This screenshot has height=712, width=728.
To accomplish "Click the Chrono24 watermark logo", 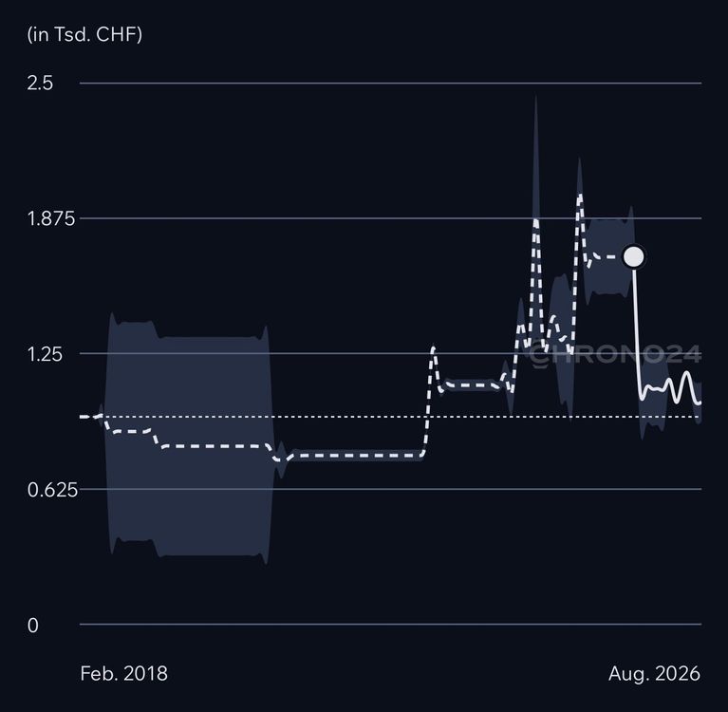I will (616, 354).
